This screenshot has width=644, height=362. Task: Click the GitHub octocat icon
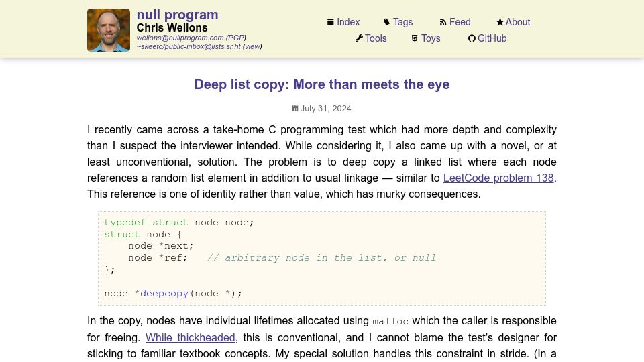(x=472, y=38)
